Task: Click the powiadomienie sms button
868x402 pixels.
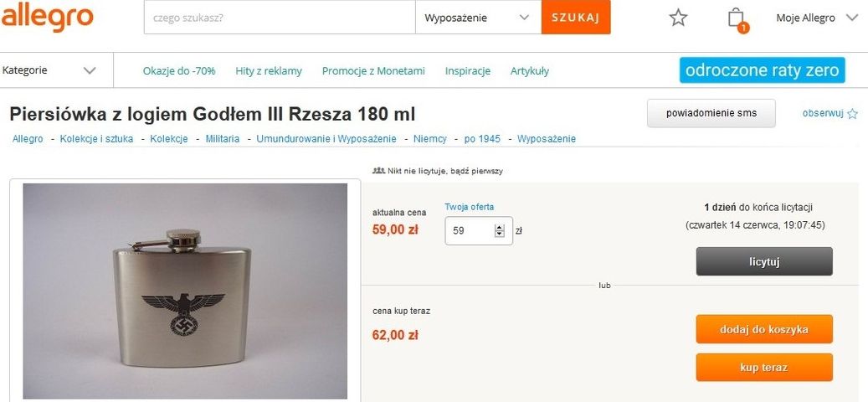Action: pos(711,114)
